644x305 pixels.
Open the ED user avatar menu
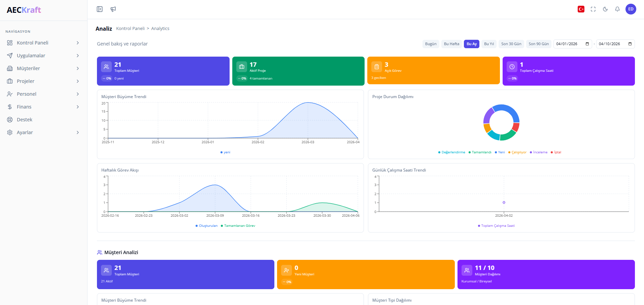(x=631, y=9)
